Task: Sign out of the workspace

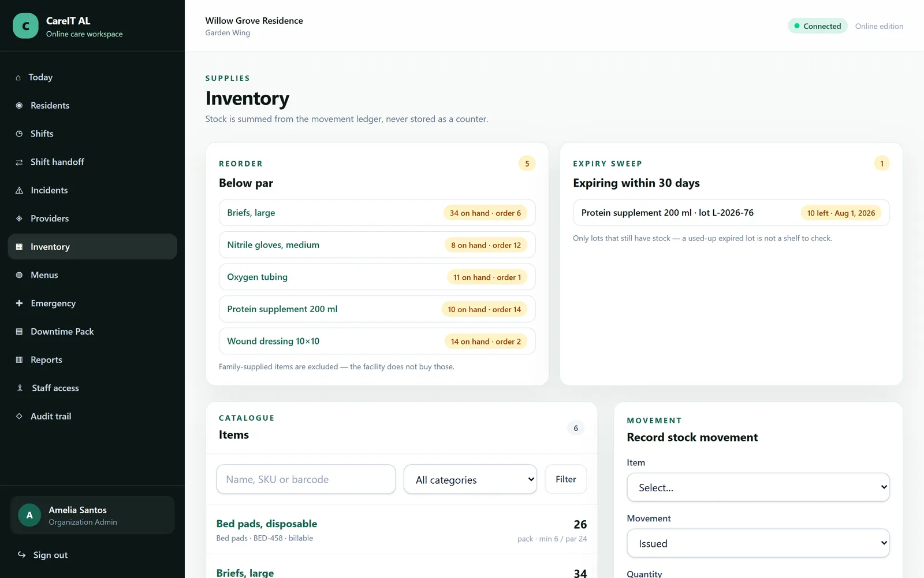Action: [x=92, y=555]
